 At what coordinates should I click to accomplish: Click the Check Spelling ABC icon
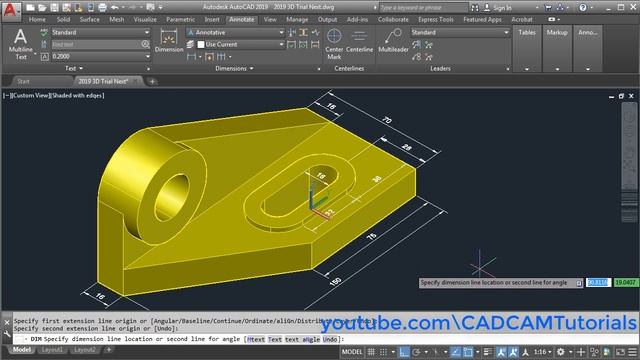44,32
